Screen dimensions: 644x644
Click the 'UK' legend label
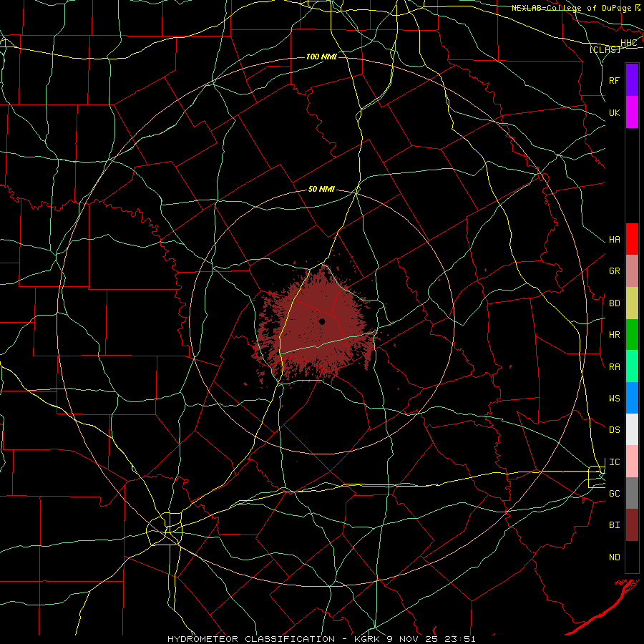(615, 112)
